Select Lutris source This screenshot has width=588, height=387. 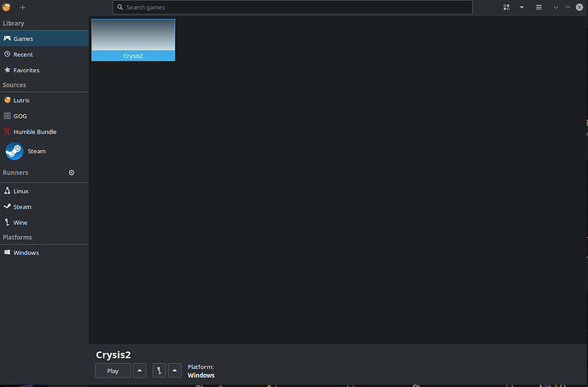44,101
